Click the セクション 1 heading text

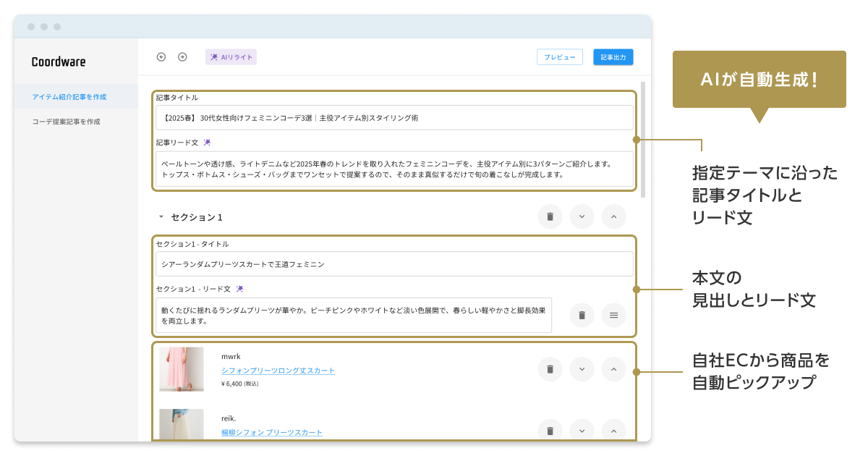[x=196, y=217]
